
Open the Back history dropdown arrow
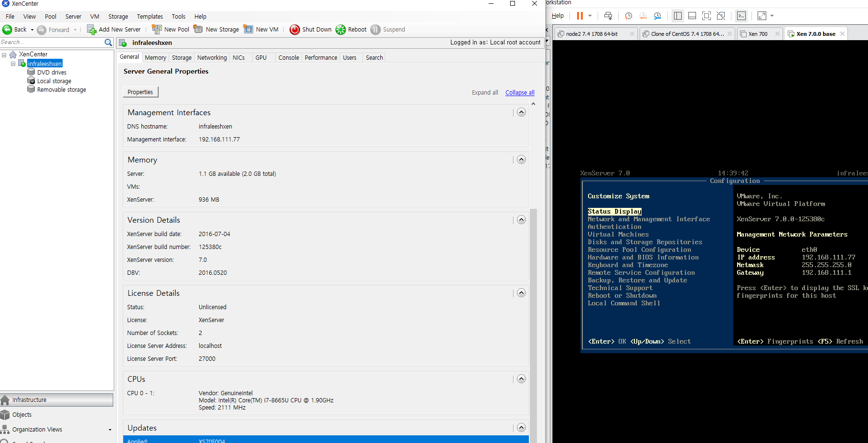(32, 30)
